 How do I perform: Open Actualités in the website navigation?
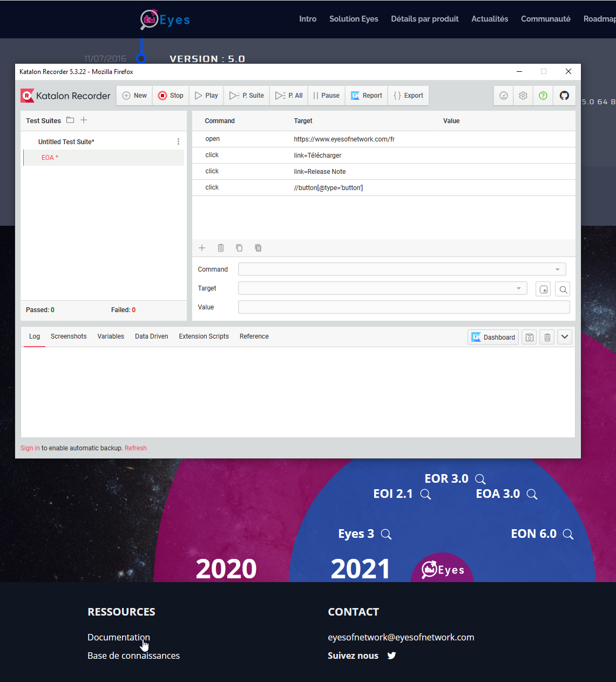tap(490, 19)
